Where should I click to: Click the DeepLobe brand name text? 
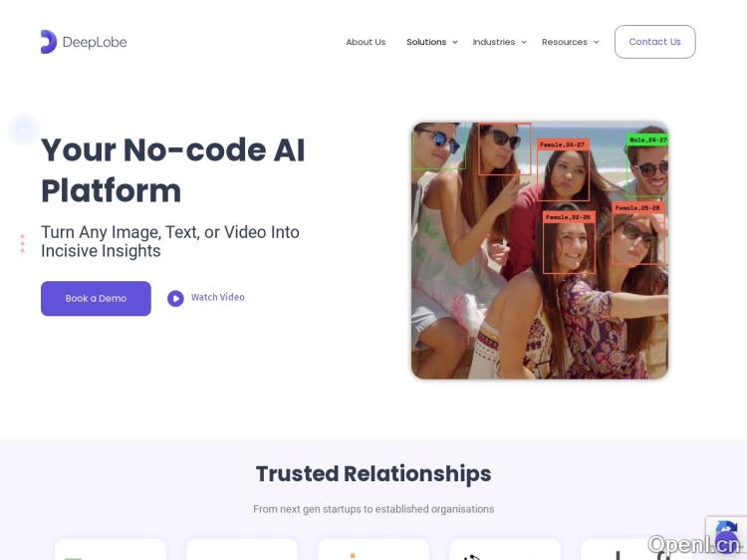pyautogui.click(x=95, y=42)
